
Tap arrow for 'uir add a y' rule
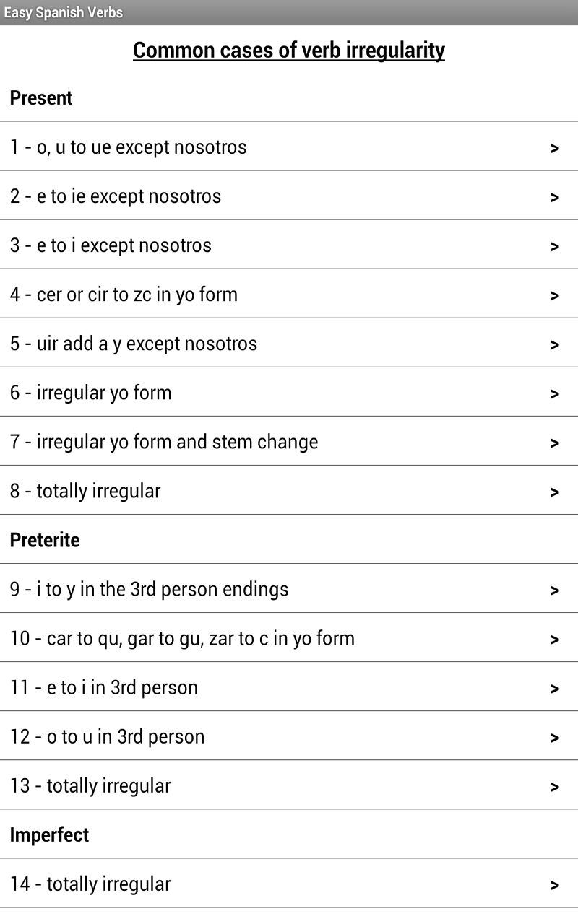[x=554, y=344]
